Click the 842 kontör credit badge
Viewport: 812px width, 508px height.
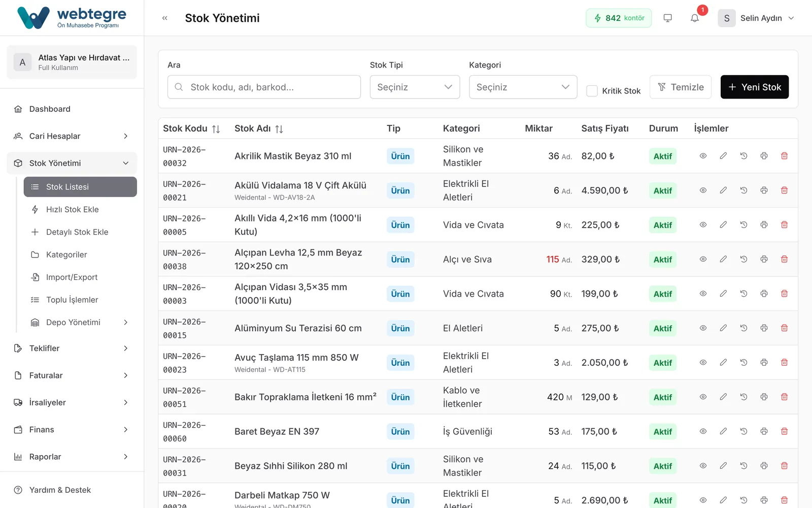619,18
